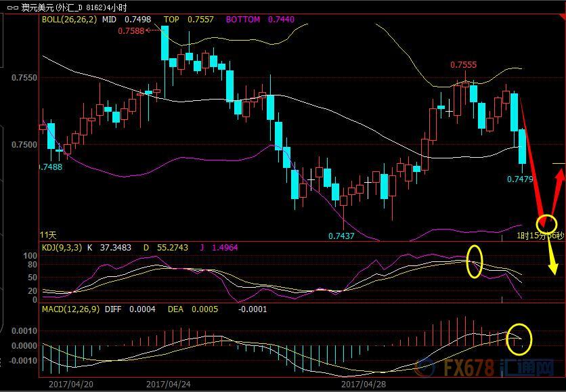Click the 0.7437 low price label
The image size is (566, 392).
tap(341, 236)
